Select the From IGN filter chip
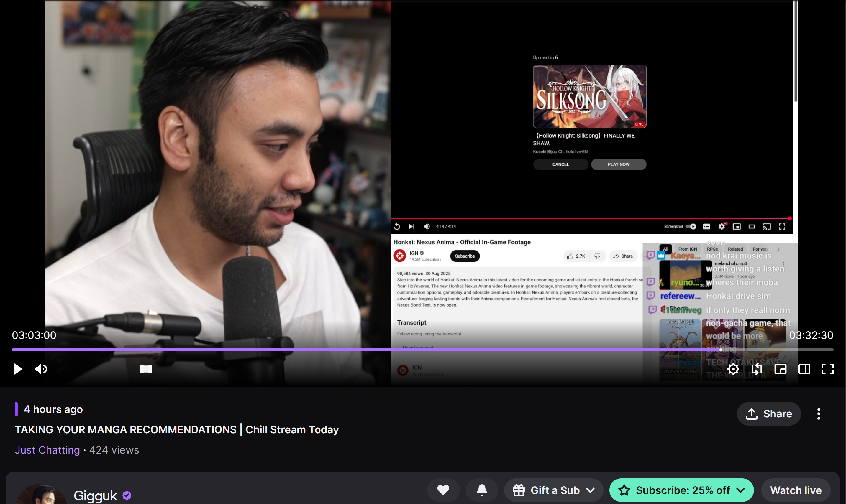Screen dimensions: 846x504 click(687, 249)
